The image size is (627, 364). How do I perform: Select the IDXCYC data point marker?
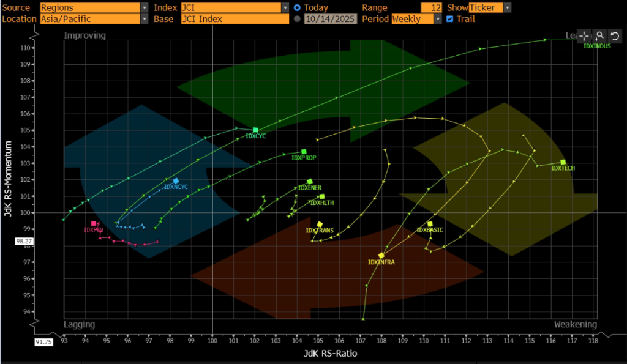point(255,130)
